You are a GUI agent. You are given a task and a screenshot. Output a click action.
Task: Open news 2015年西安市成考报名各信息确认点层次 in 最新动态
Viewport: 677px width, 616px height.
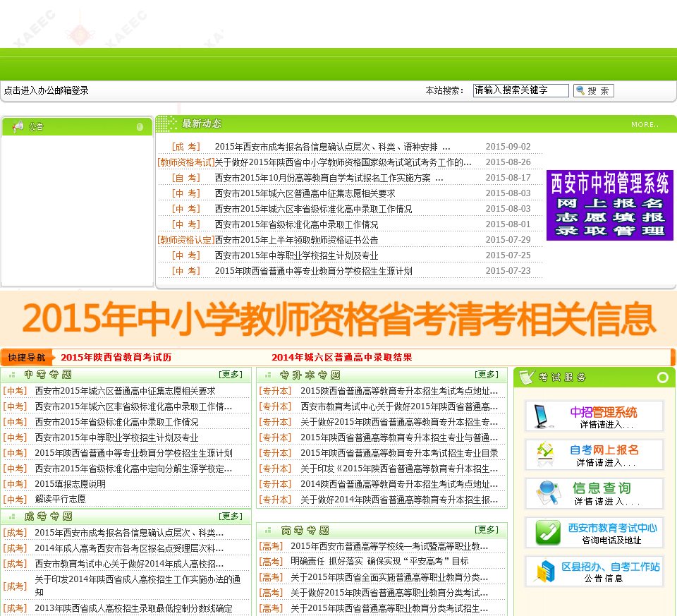[x=332, y=147]
